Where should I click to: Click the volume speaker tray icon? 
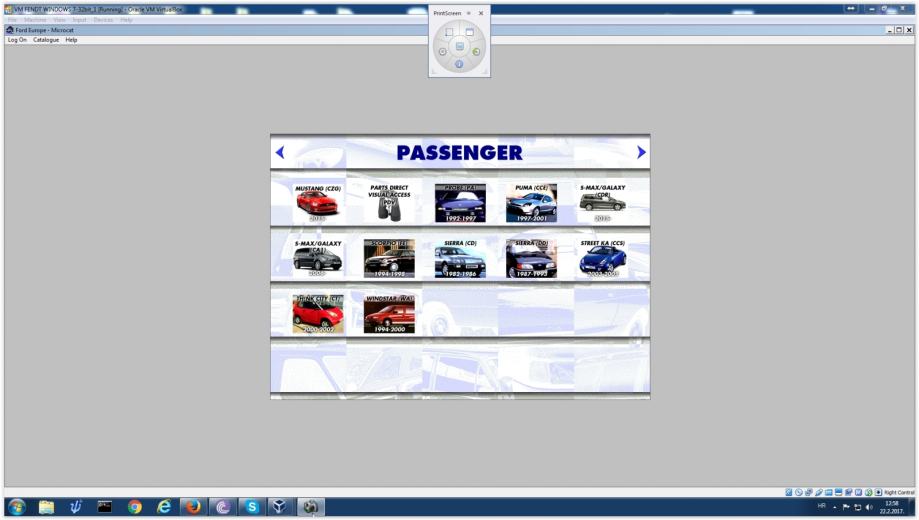point(869,507)
